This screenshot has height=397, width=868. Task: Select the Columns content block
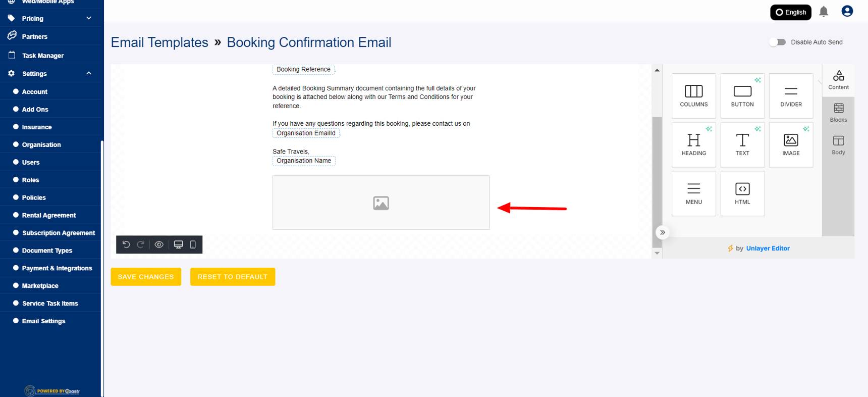pyautogui.click(x=693, y=95)
